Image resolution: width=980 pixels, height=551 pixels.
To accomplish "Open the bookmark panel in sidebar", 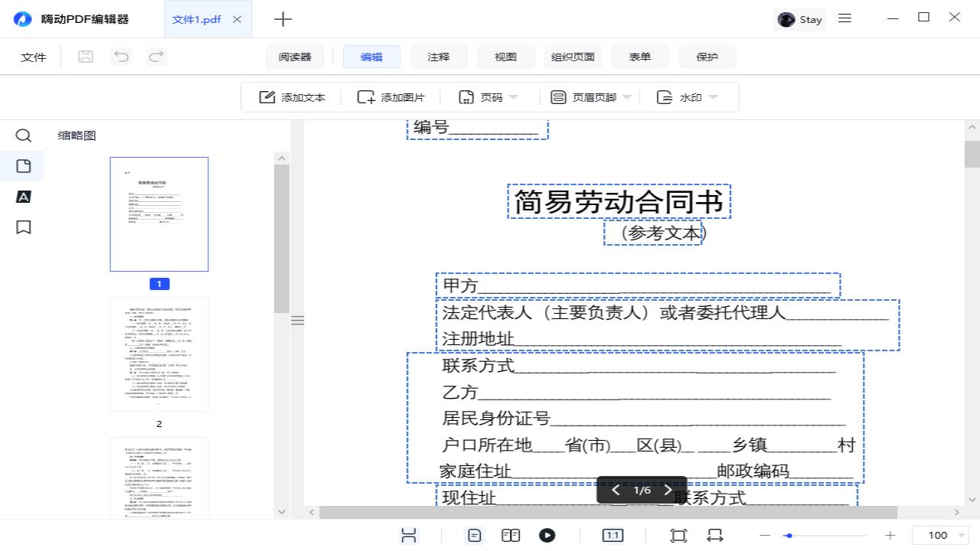I will [24, 227].
